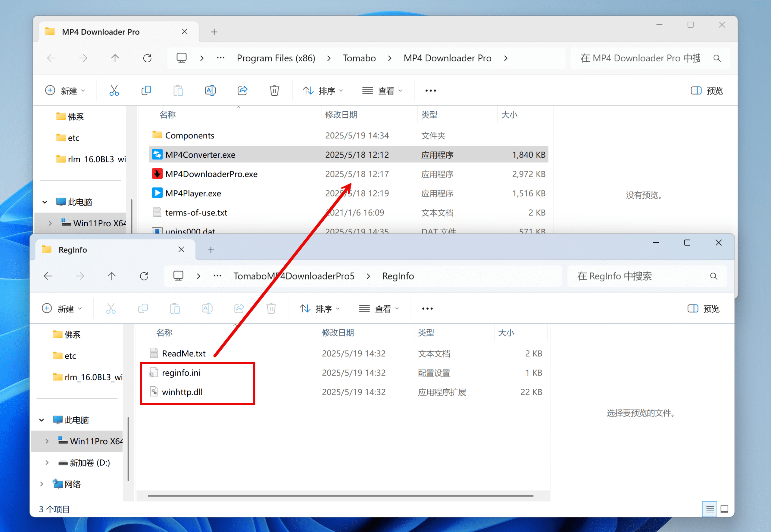Click the 新建 button in the RegInfo window
Viewport: 771px width, 532px height.
pos(62,309)
